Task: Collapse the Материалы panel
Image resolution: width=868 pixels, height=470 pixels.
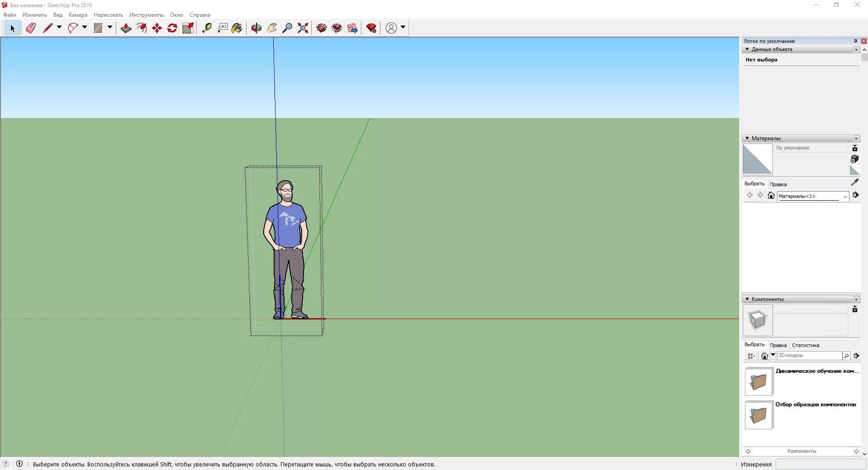Action: pos(747,138)
